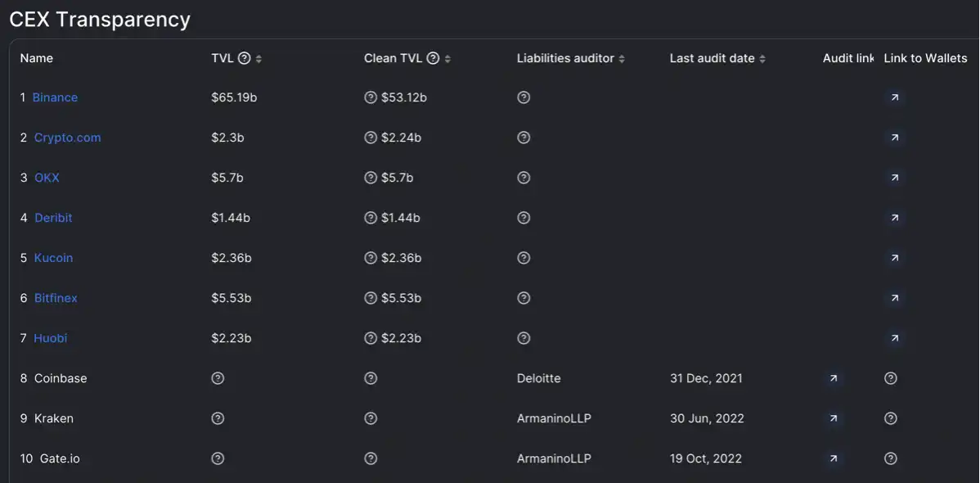Open Coinbase audit link arrow
This screenshot has height=483, width=980.
[833, 378]
